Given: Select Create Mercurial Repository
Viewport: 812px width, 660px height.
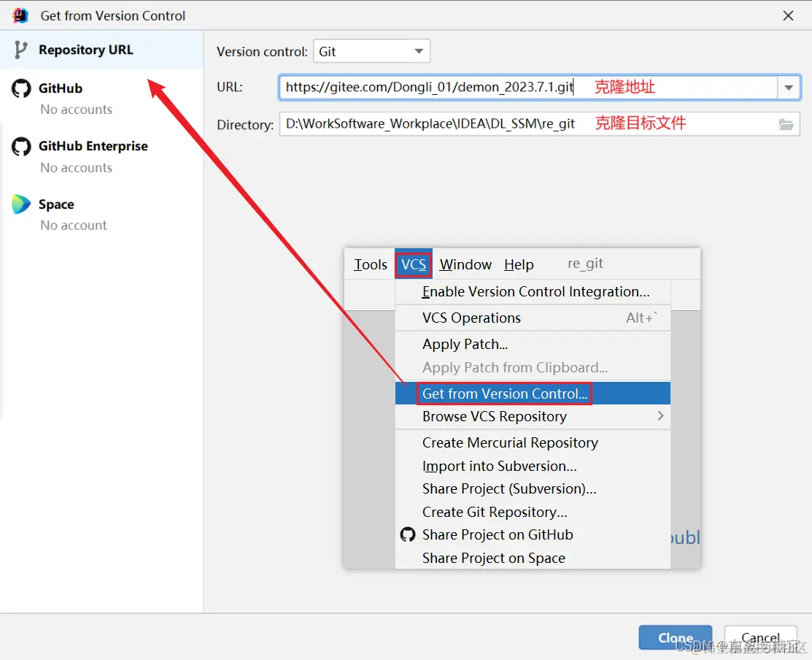Looking at the screenshot, I should pyautogui.click(x=533, y=442).
